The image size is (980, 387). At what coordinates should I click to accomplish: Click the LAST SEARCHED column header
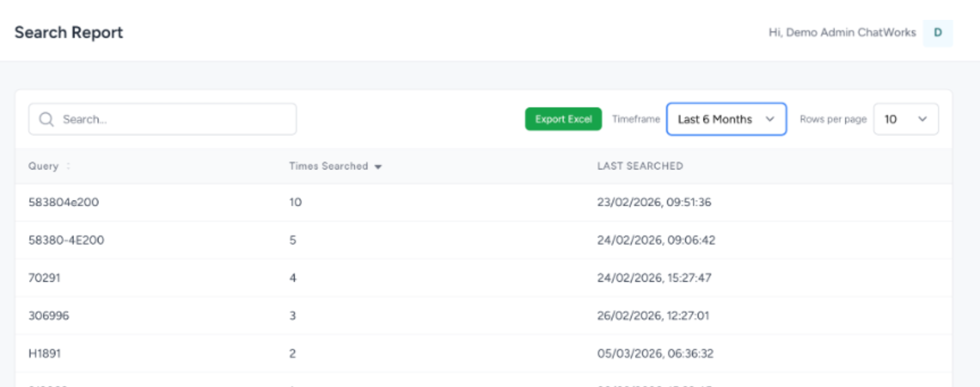click(640, 166)
